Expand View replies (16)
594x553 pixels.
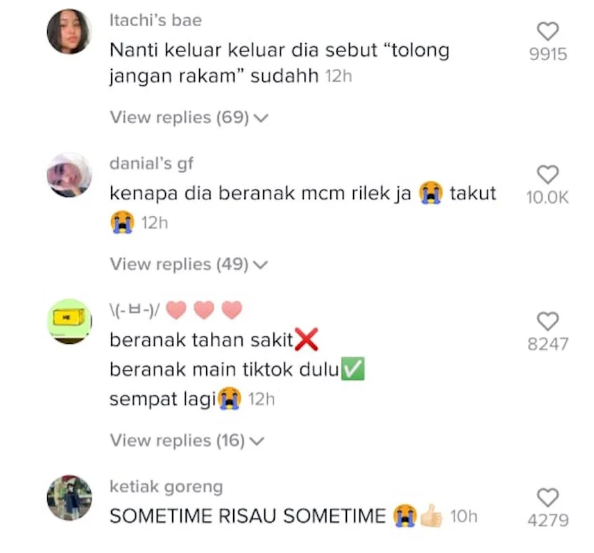(x=187, y=440)
